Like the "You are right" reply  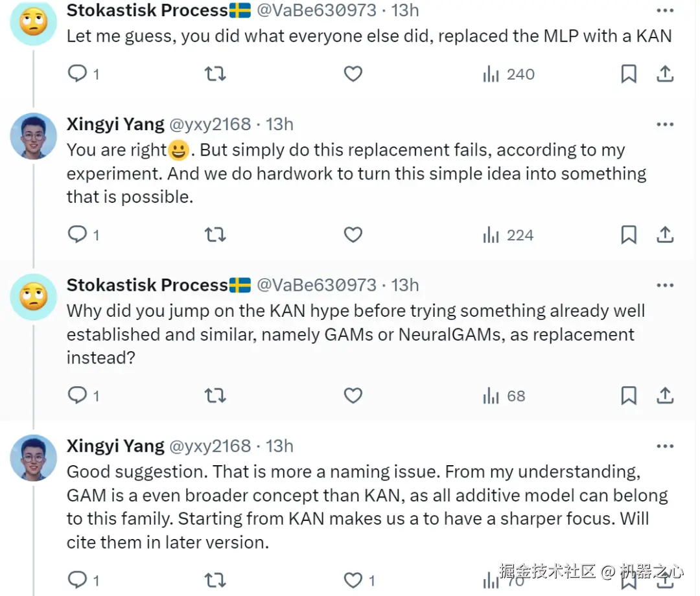(353, 235)
